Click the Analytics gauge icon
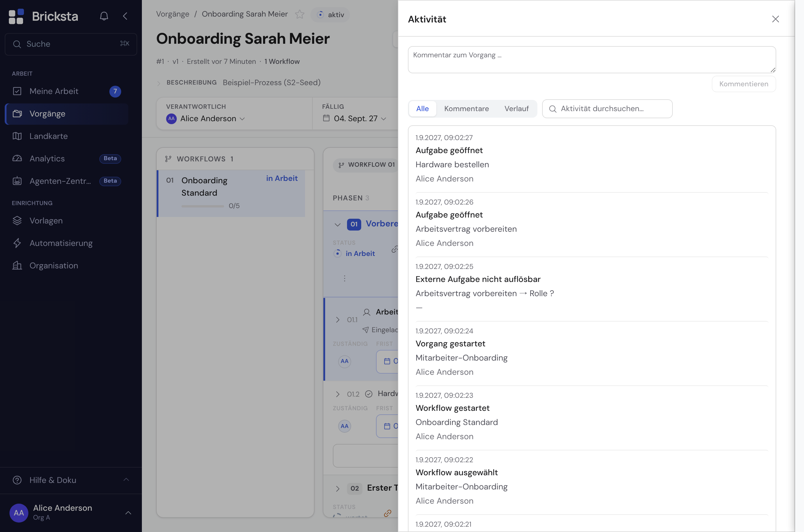The image size is (804, 532). (17, 158)
